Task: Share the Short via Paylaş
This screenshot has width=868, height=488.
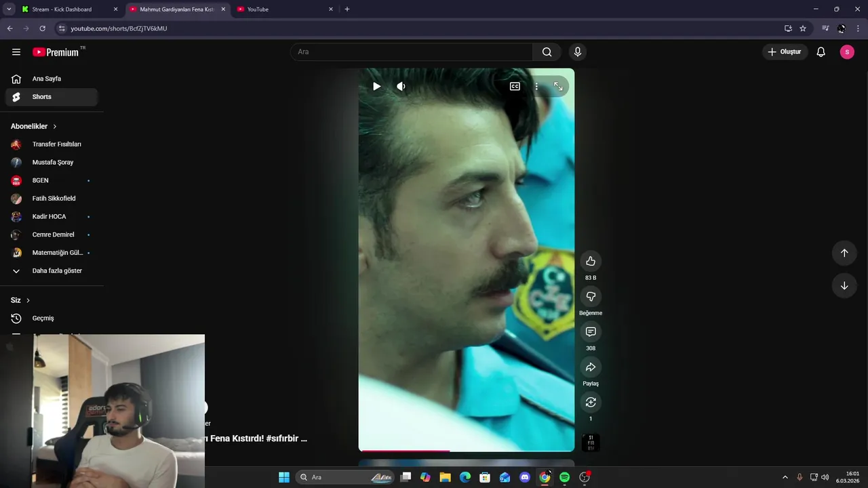Action: pyautogui.click(x=591, y=367)
